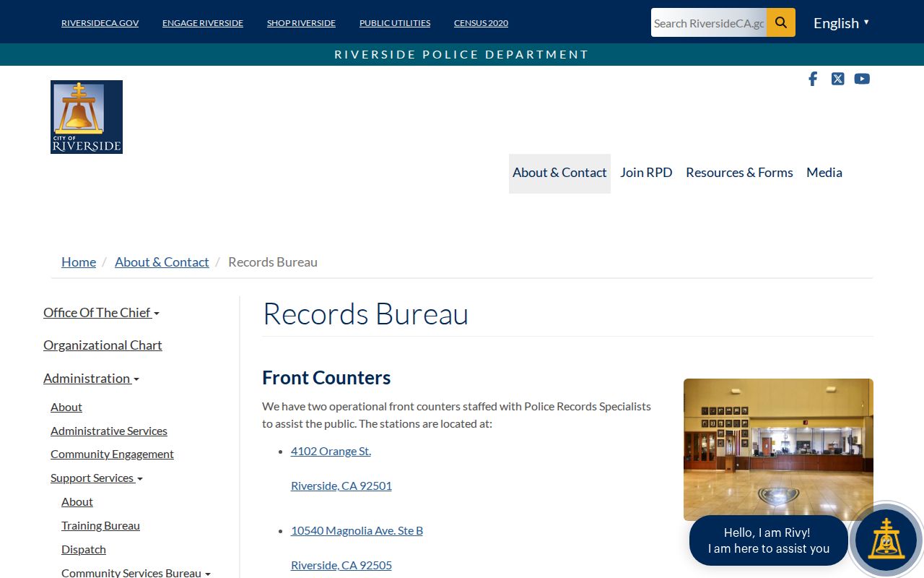Screen dimensions: 924x578
Task: Click the Riverside, CA 92501 link
Action: click(341, 486)
